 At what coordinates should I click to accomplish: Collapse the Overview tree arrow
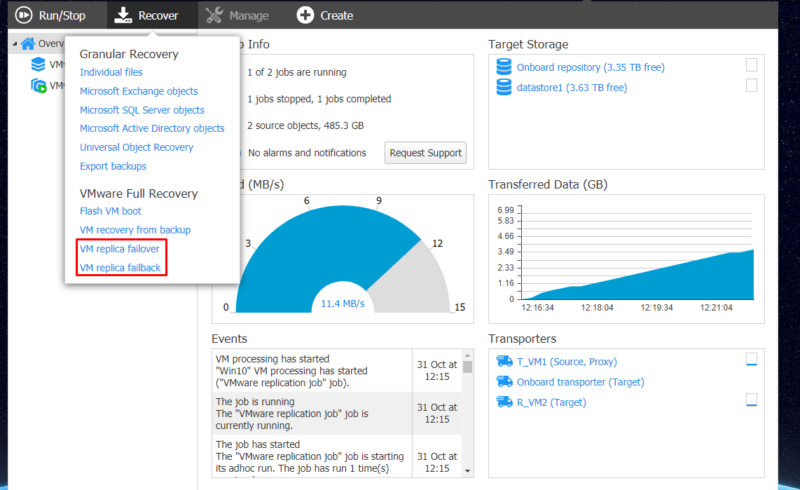pyautogui.click(x=15, y=44)
